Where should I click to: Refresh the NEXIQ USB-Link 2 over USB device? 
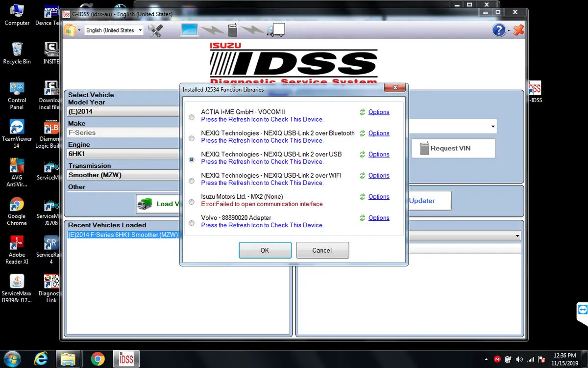[362, 154]
